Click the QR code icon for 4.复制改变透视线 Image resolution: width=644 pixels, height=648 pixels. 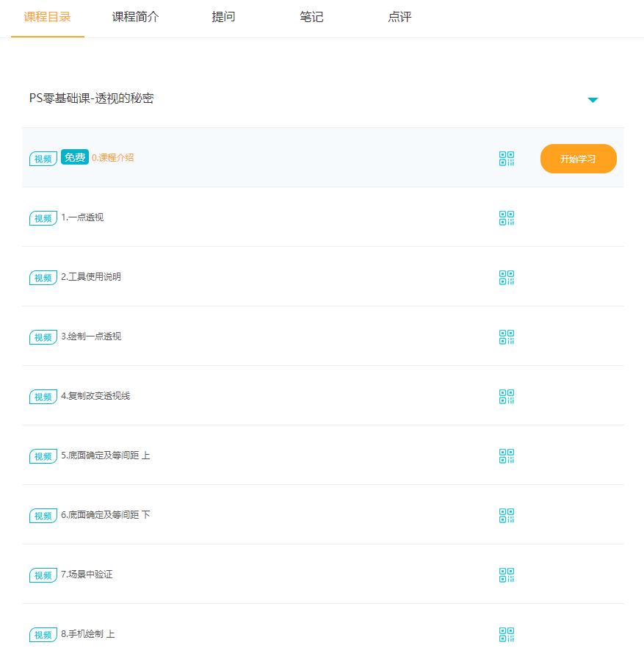[507, 397]
